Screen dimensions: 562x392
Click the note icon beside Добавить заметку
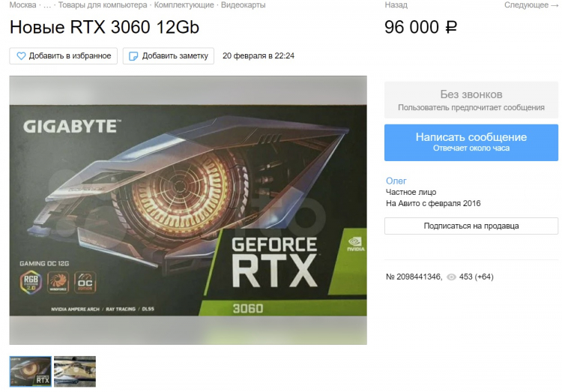[x=133, y=56]
